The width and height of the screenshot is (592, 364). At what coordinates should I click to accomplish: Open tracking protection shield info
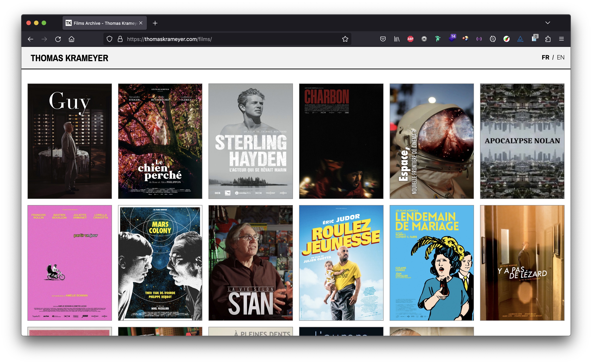coord(109,39)
